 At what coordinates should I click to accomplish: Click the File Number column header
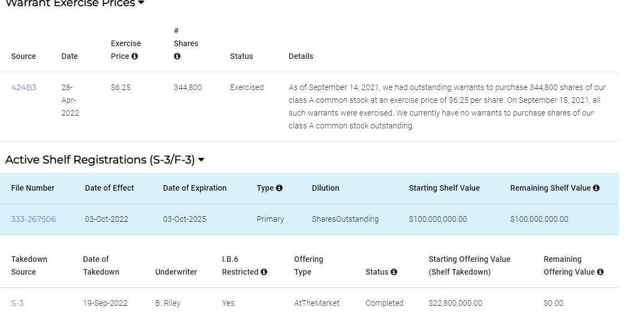point(33,188)
